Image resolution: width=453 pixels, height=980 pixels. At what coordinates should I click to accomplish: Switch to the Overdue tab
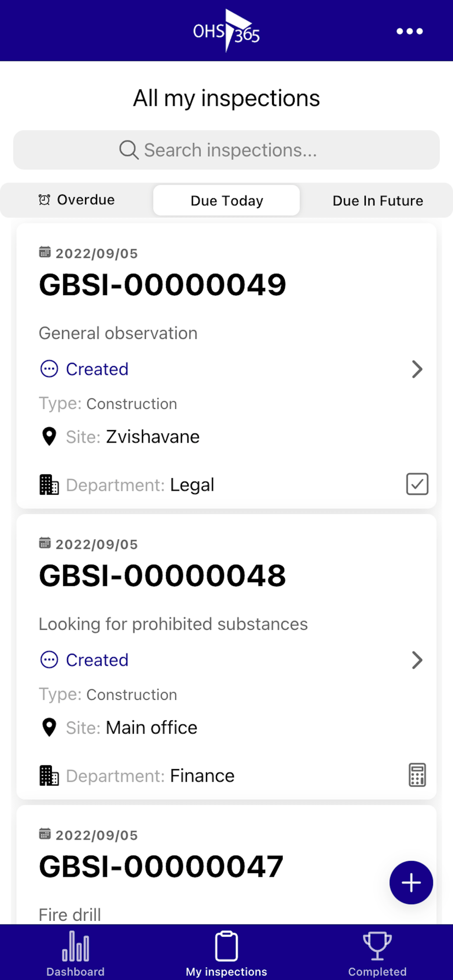tap(77, 200)
